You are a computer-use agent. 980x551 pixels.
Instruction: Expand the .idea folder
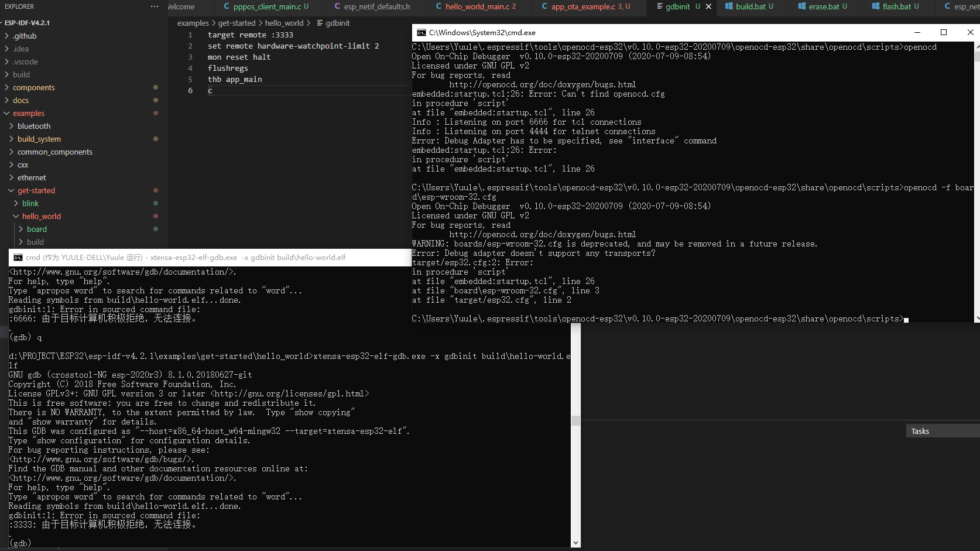coord(20,49)
